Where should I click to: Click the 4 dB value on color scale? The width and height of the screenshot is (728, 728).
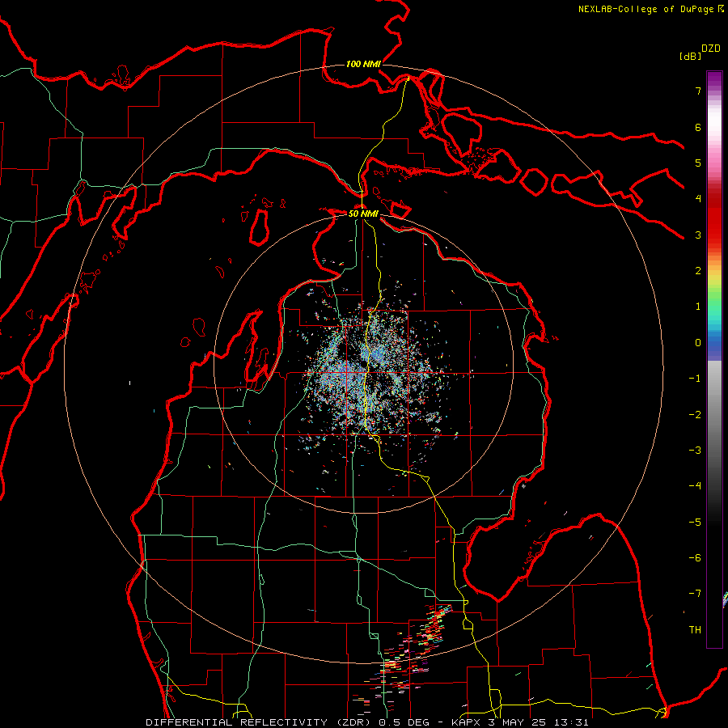[x=698, y=198]
